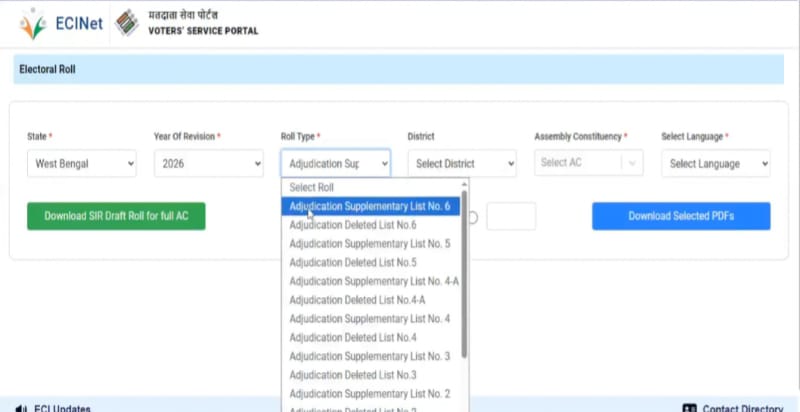Image resolution: width=800 pixels, height=412 pixels.
Task: Click the Voters' Service Portal emblem icon
Action: click(127, 24)
